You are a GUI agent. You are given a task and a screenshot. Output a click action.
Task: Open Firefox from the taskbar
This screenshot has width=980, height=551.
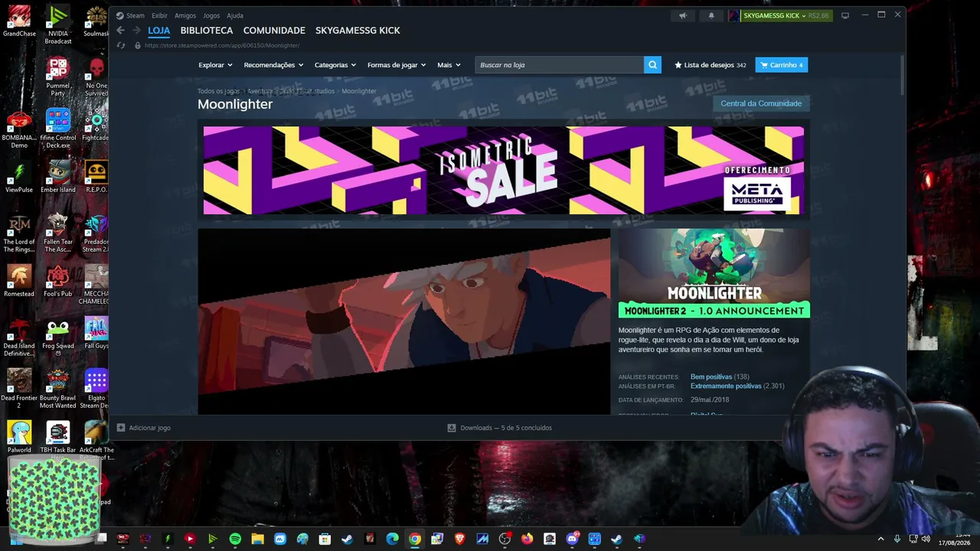527,539
